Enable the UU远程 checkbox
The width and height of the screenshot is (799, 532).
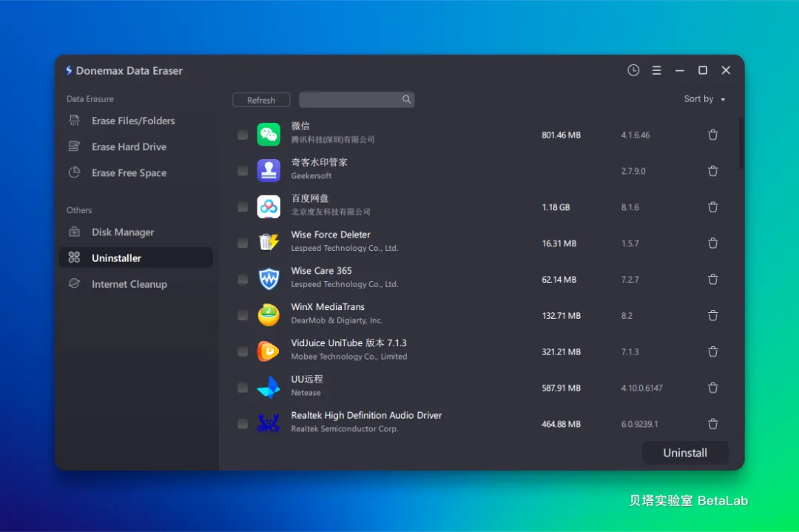tap(243, 388)
